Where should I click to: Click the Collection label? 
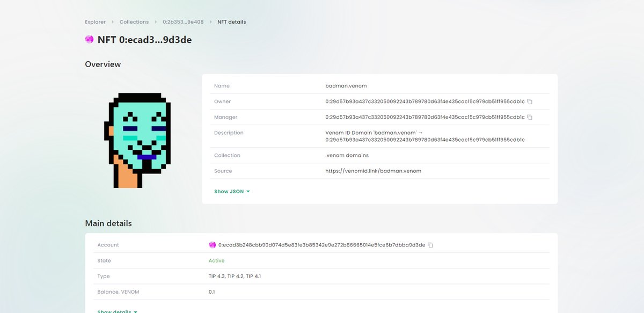(227, 155)
